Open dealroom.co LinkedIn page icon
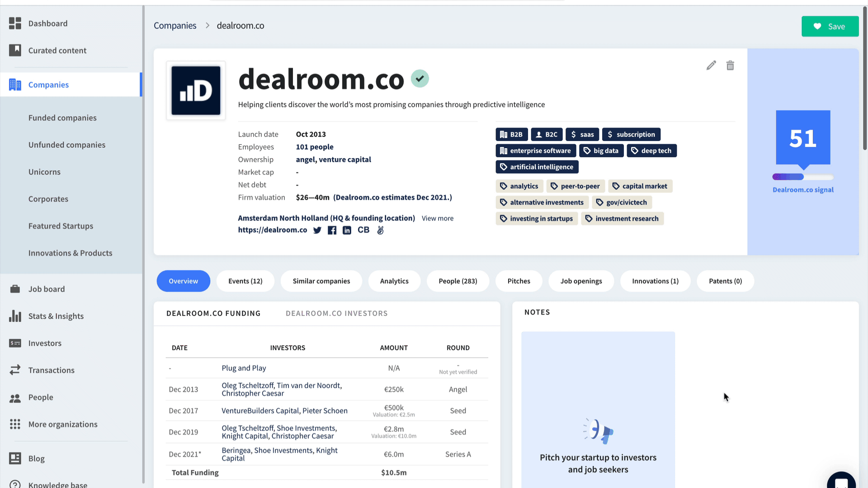 (347, 230)
